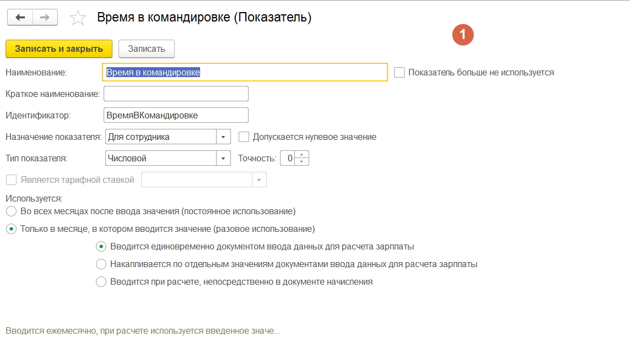Add to favorites with star icon

coord(78,18)
